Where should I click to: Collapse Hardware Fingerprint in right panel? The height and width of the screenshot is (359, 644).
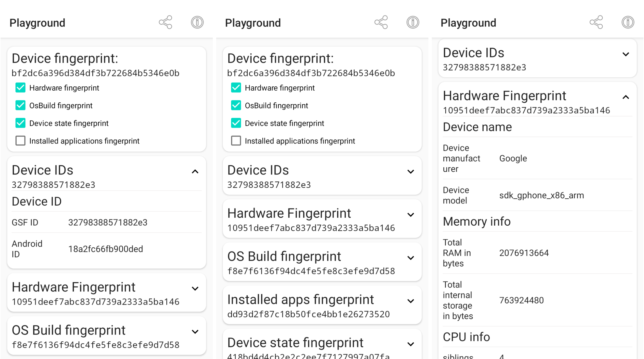625,97
